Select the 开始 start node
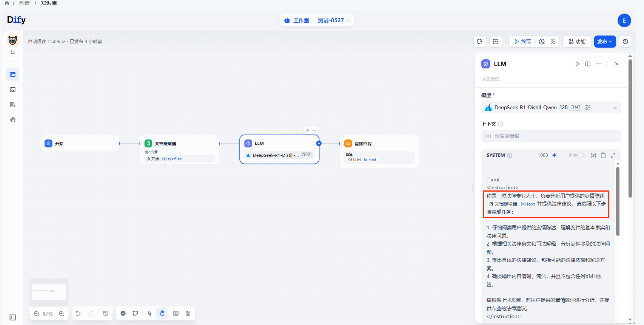This screenshot has height=325, width=644. 80,144
